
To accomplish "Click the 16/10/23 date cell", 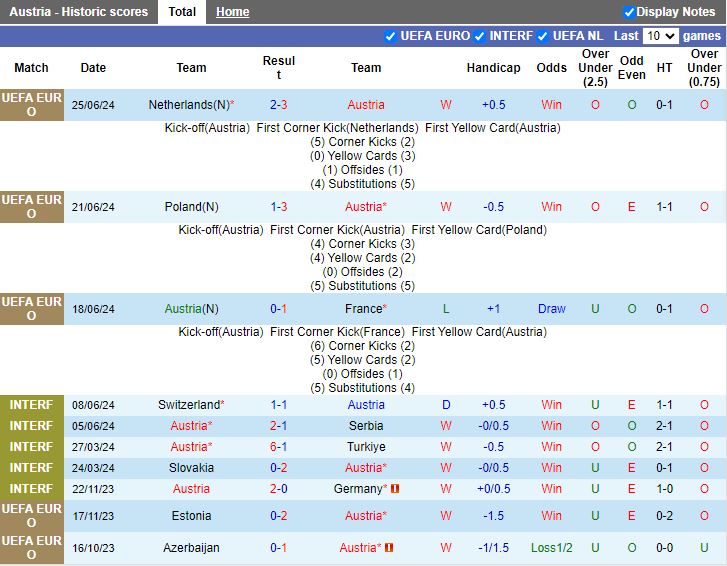I will (93, 548).
